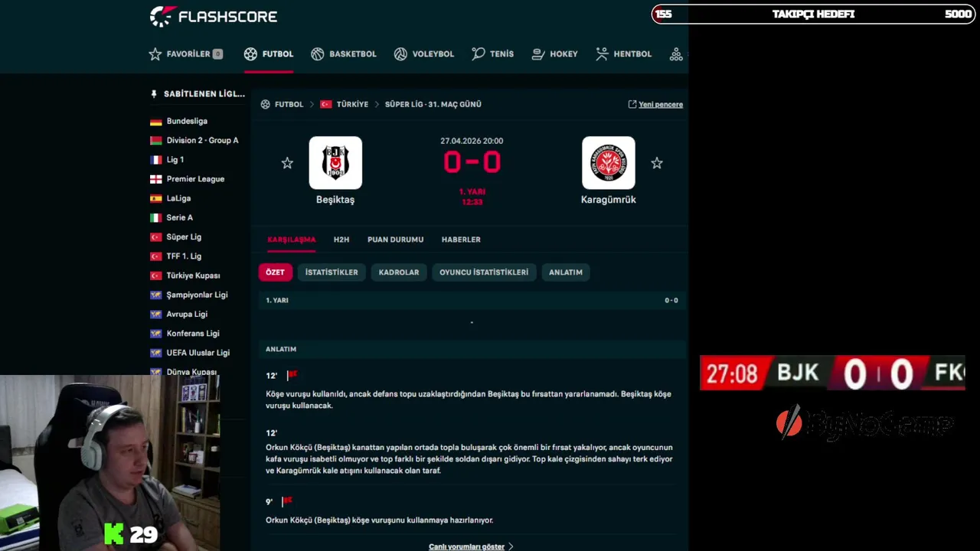Select the Futbol ball icon
Image resolution: width=980 pixels, height=551 pixels.
pyautogui.click(x=250, y=54)
